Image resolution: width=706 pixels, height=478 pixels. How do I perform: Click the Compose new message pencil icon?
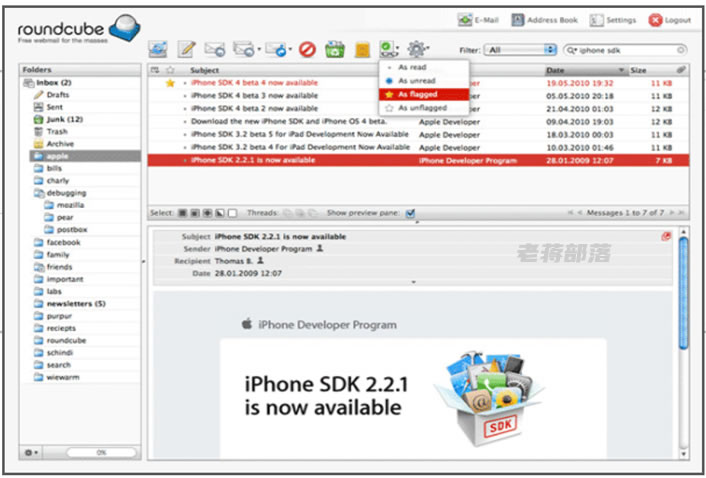[x=186, y=49]
